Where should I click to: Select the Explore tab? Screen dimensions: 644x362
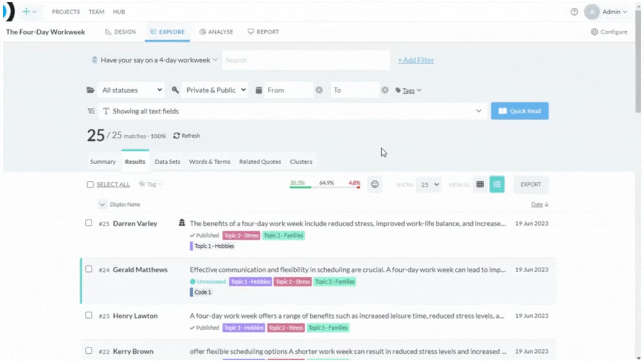(167, 32)
